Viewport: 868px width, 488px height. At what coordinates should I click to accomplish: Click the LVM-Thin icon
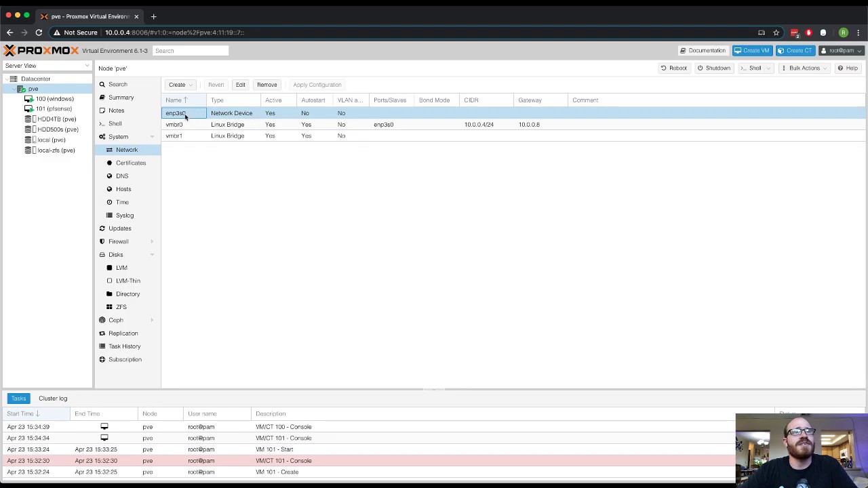[109, 281]
